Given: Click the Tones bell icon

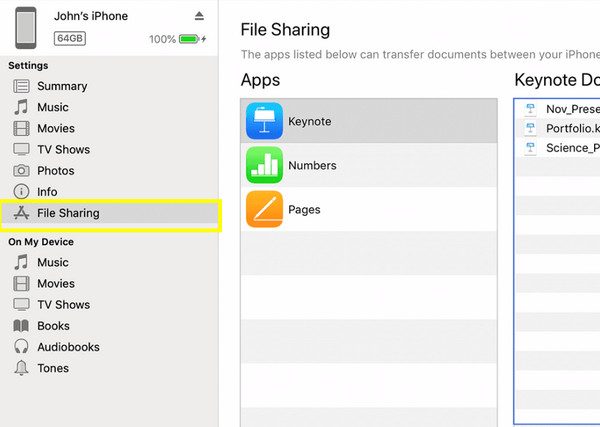Looking at the screenshot, I should click(x=21, y=368).
